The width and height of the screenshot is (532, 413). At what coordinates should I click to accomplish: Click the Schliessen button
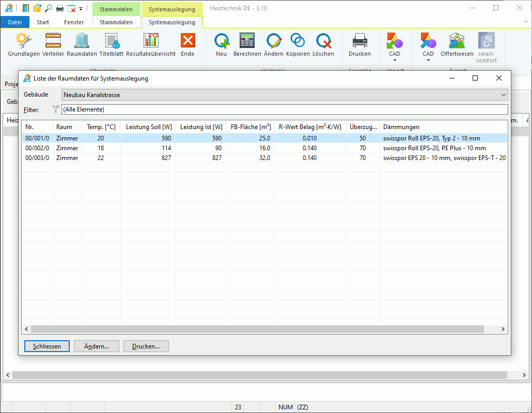pyautogui.click(x=47, y=346)
